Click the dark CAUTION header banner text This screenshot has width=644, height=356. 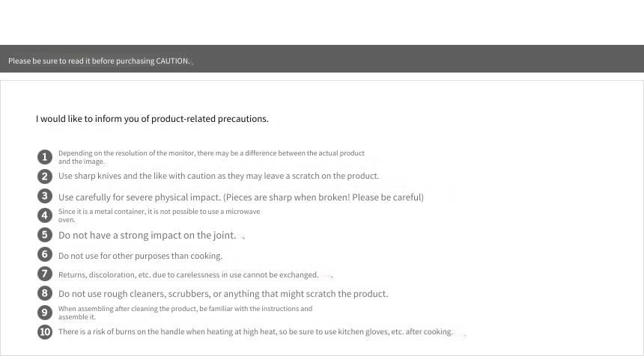(99, 61)
